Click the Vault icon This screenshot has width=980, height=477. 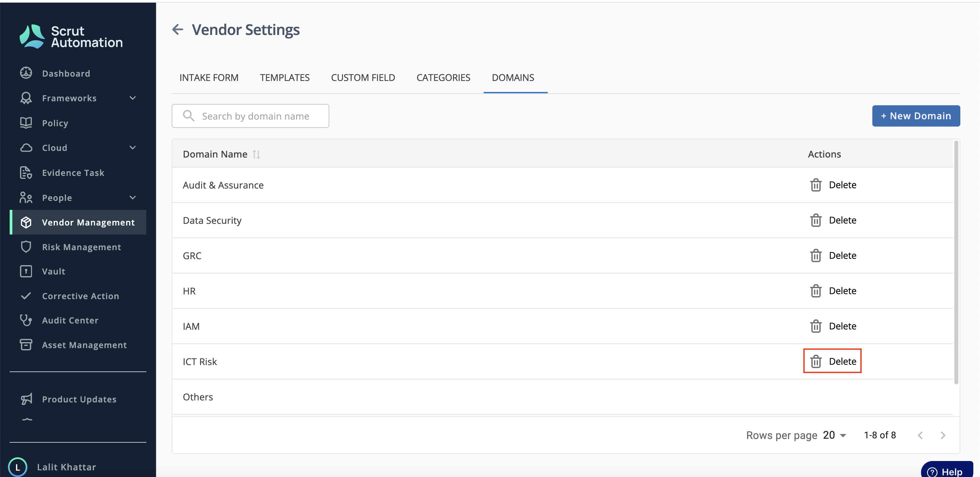tap(26, 271)
